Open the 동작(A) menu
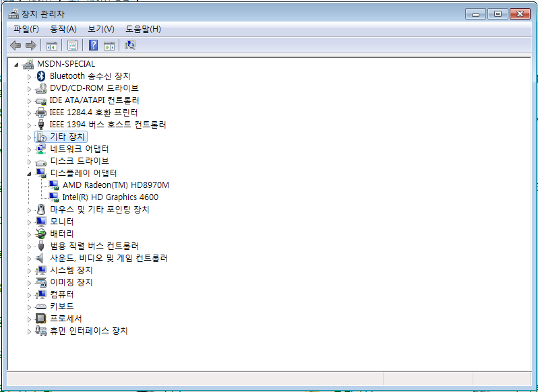Screen dimensions: 538x392 (x=63, y=29)
